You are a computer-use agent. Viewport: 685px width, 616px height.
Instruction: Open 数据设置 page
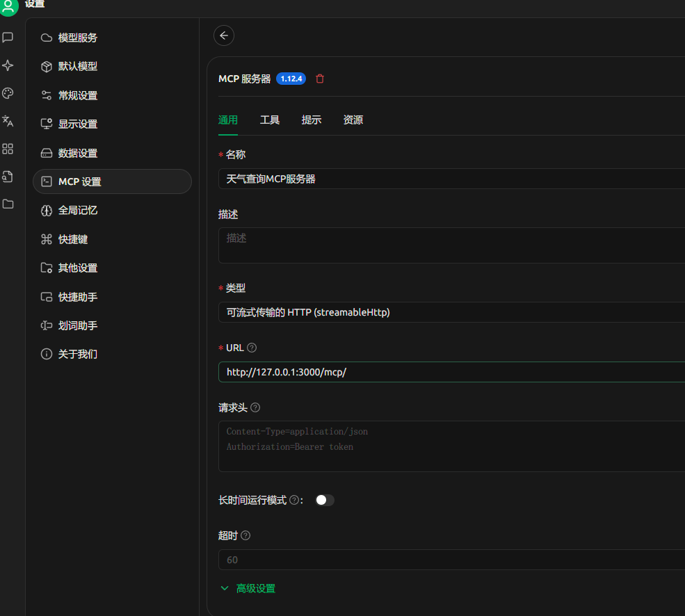click(112, 154)
